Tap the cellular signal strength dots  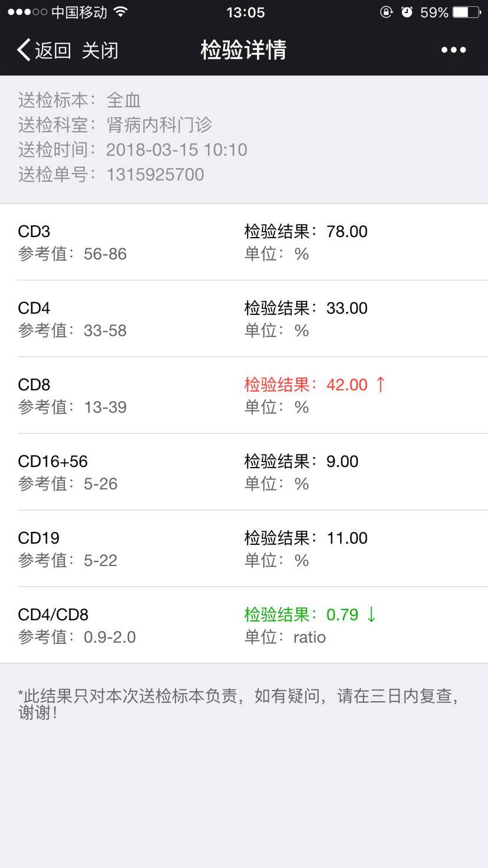(x=27, y=12)
